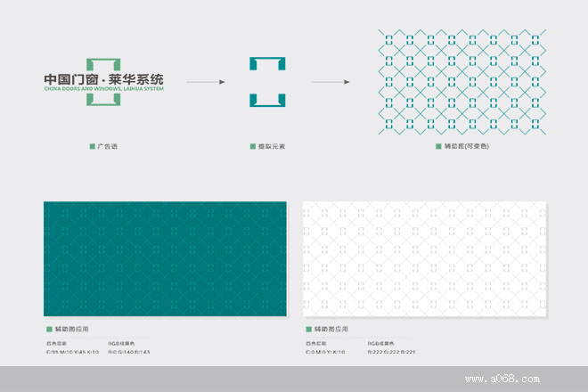Click the 广告语 caption label
Viewport: 588px width, 392px height.
107,146
